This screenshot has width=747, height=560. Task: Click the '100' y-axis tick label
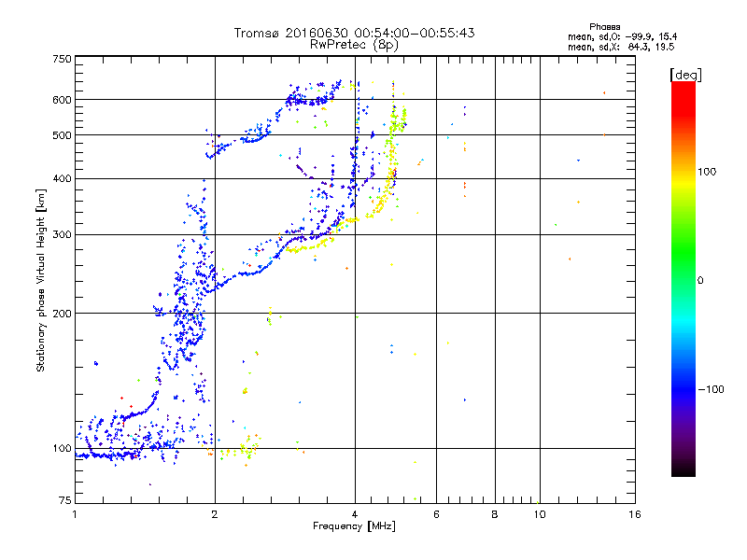(62, 449)
